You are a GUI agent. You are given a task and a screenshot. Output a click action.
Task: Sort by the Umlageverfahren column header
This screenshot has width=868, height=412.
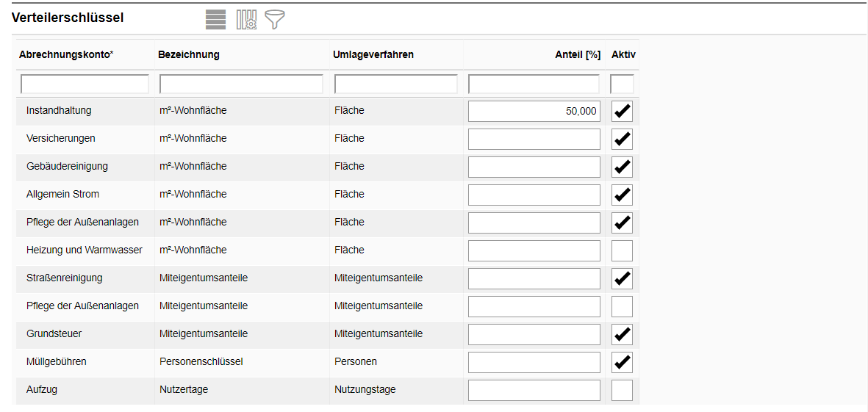tap(373, 55)
